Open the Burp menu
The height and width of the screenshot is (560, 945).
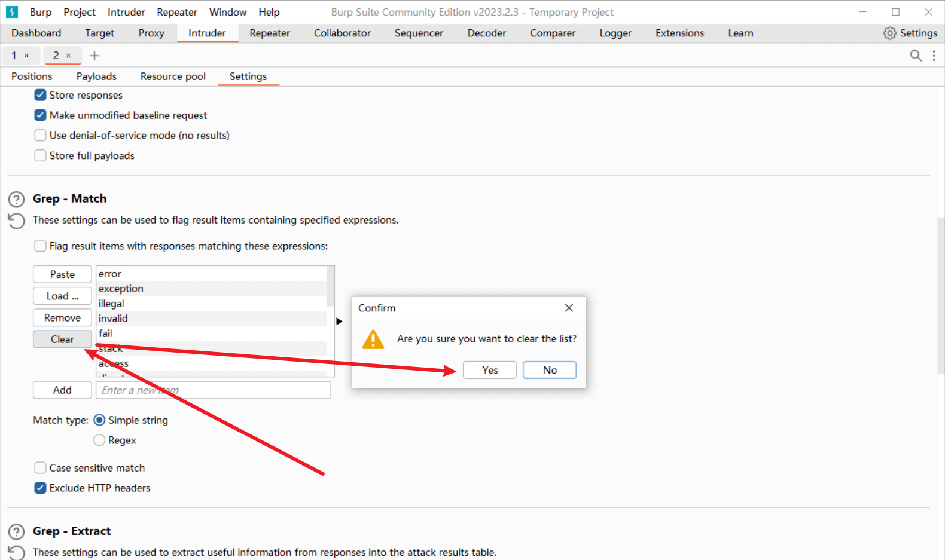(x=41, y=12)
